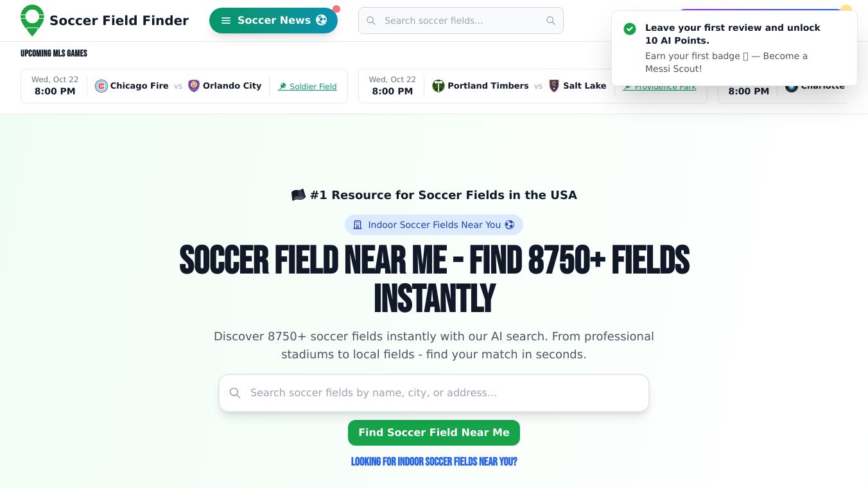Click the Orlando City team crest
This screenshot has height=488, width=868.
194,86
